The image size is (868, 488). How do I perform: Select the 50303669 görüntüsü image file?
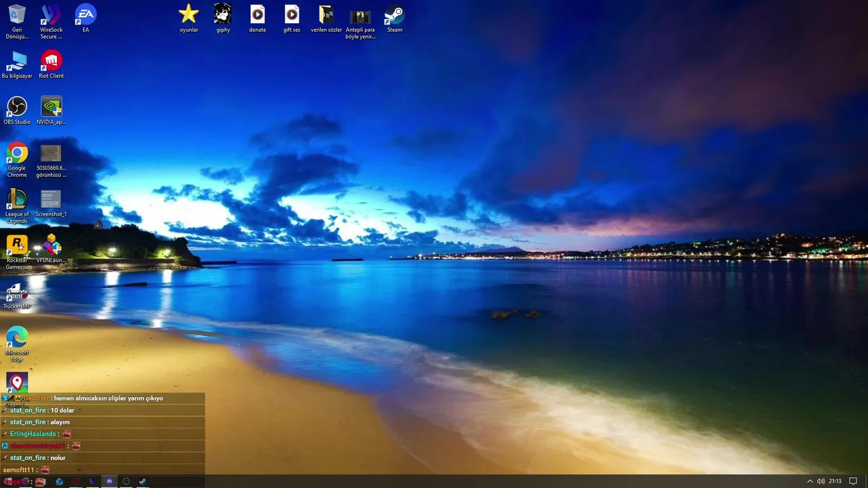(x=52, y=161)
